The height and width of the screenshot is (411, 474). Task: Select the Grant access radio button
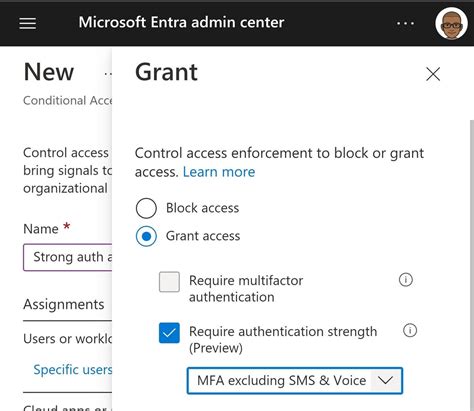pos(146,236)
